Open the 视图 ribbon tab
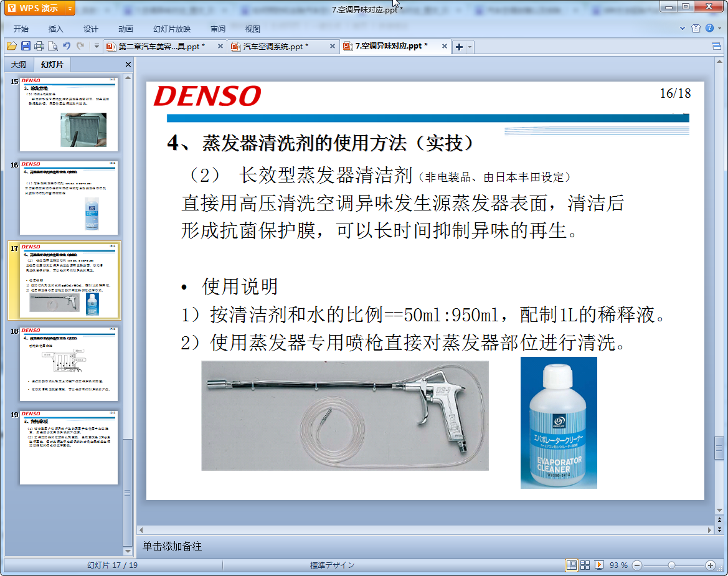728x576 pixels. [x=253, y=29]
